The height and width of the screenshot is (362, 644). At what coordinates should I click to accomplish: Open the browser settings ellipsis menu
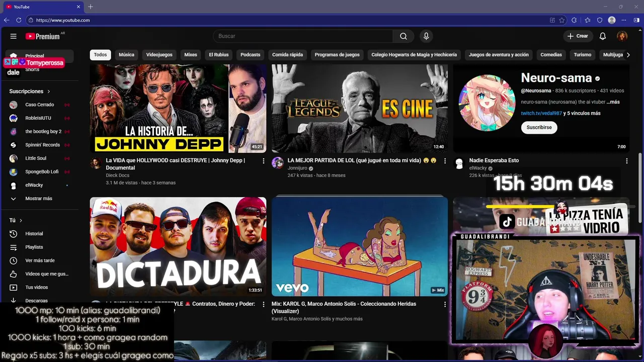pos(624,20)
